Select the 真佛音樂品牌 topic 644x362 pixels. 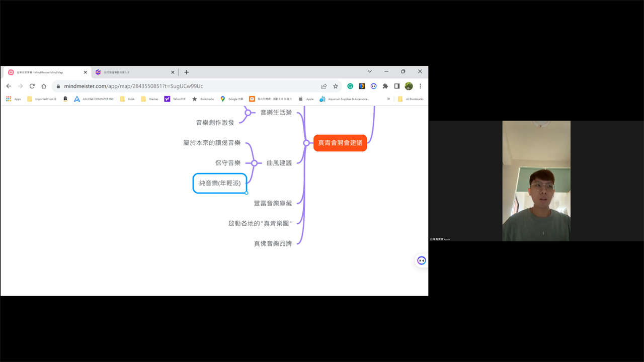click(x=273, y=243)
